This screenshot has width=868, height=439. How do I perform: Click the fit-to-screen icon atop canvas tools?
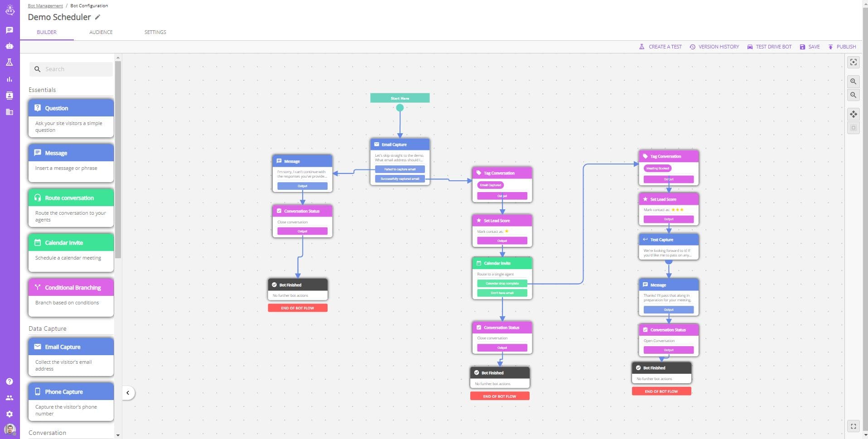pos(853,63)
